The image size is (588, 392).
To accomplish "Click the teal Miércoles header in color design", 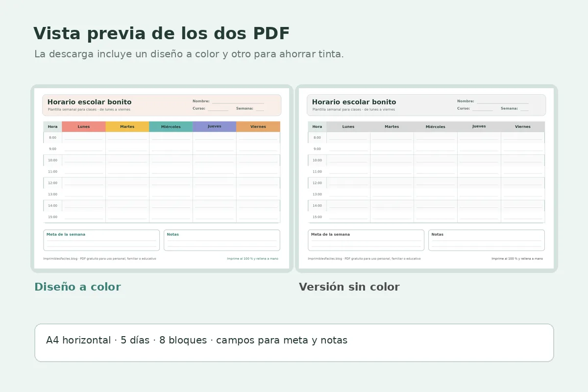I will click(x=171, y=126).
